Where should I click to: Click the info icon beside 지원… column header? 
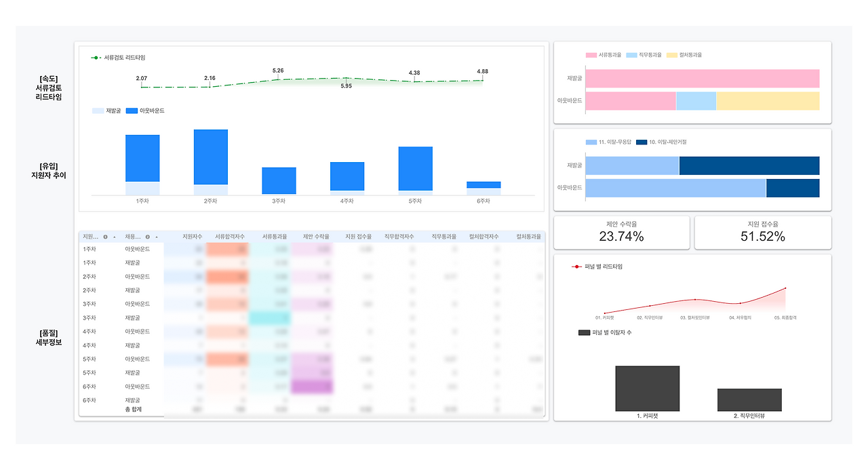click(x=105, y=237)
